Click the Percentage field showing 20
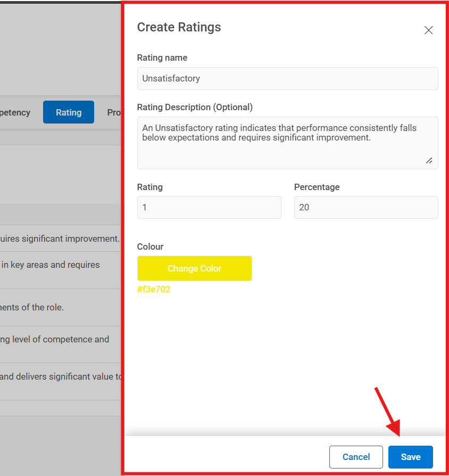This screenshot has height=476, width=449. coord(366,207)
